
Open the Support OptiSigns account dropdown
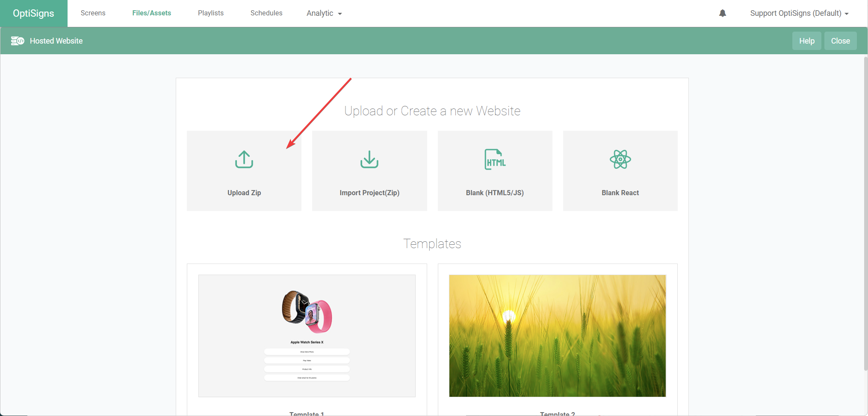[x=799, y=13]
